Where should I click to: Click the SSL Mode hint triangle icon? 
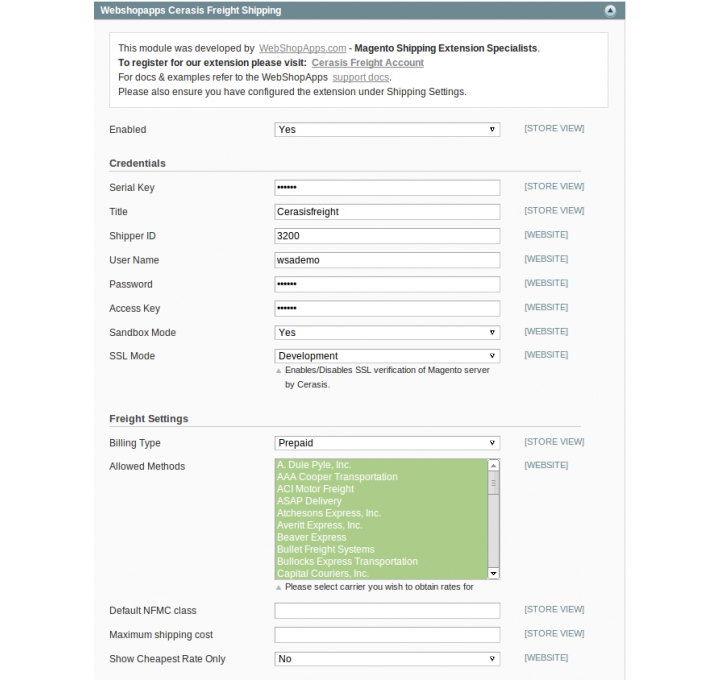(x=278, y=371)
